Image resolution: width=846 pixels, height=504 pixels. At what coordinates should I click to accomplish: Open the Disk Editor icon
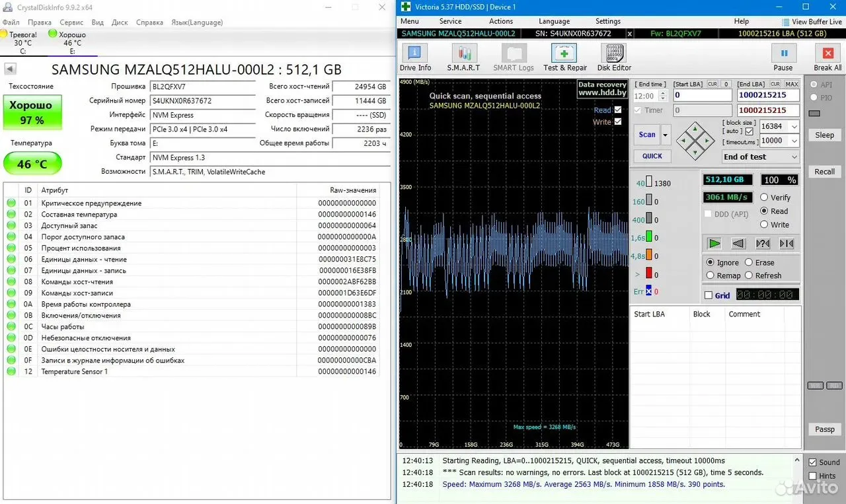(613, 54)
